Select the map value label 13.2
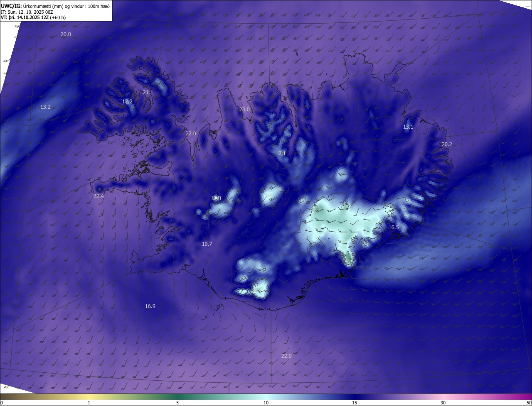This screenshot has height=406, width=532. pyautogui.click(x=45, y=107)
